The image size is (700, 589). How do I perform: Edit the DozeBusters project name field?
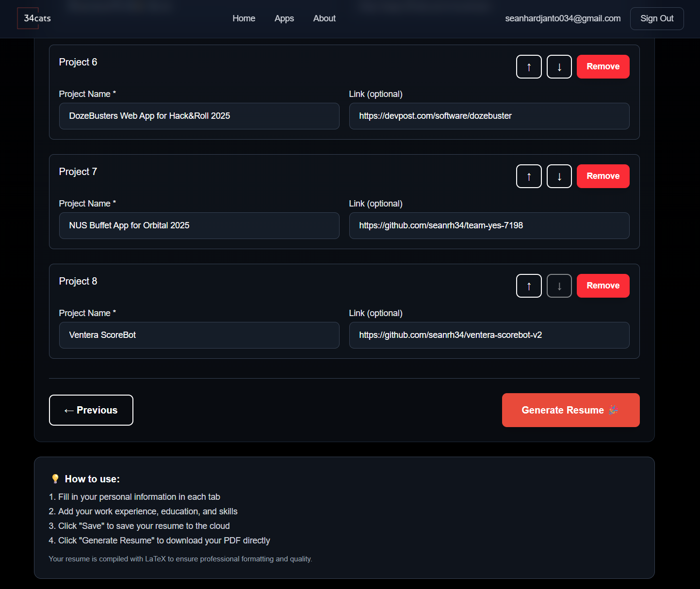199,116
